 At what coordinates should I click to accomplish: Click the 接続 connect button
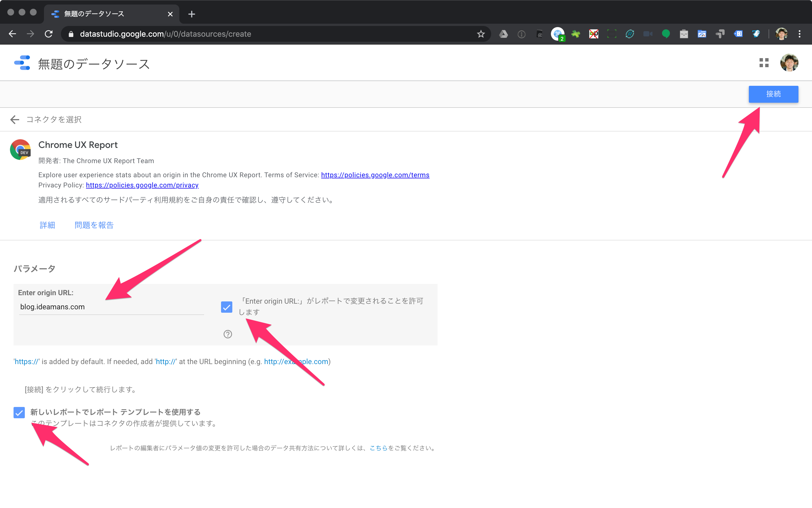coord(773,94)
